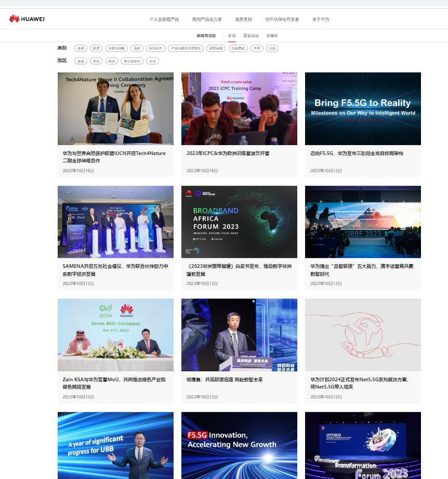Switch to the 多媒体 tab
This screenshot has height=479, width=448.
[x=272, y=36]
